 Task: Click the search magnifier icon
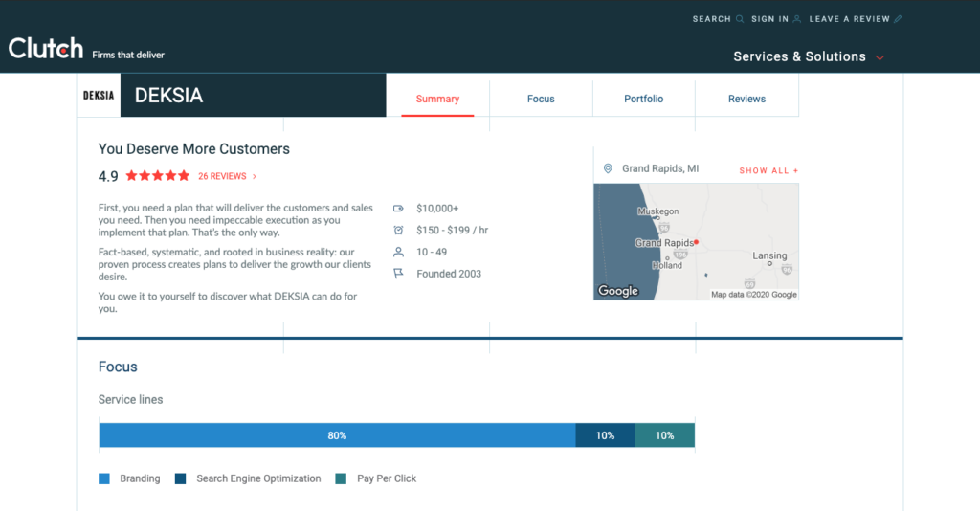click(740, 19)
